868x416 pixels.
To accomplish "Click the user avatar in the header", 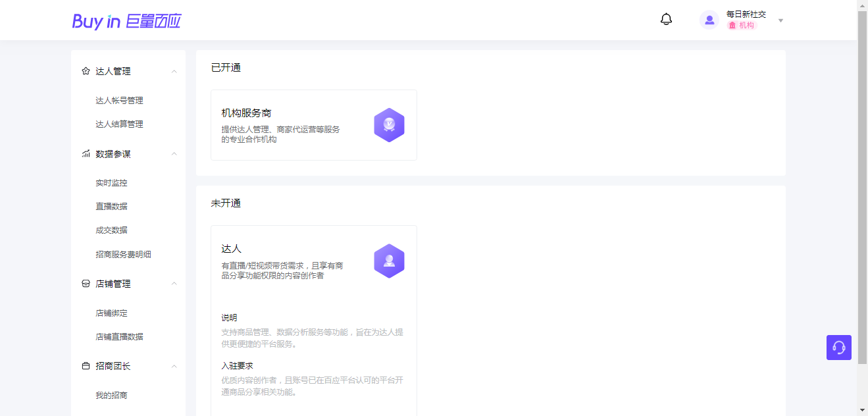I will [709, 20].
